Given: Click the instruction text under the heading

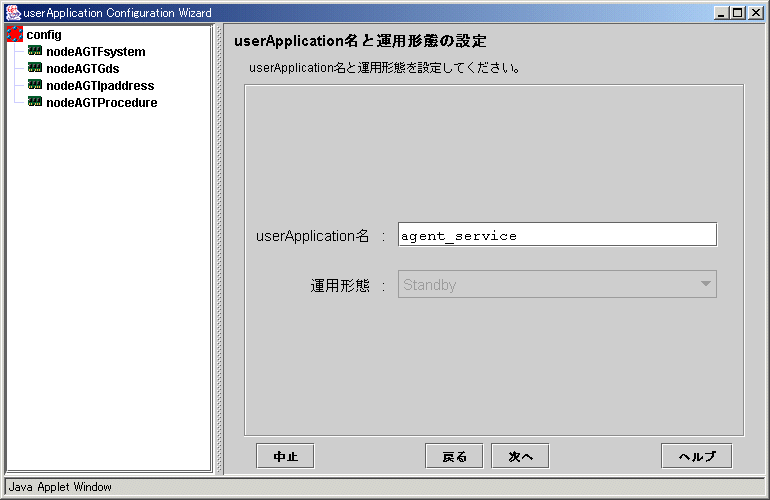Looking at the screenshot, I should pos(385,68).
